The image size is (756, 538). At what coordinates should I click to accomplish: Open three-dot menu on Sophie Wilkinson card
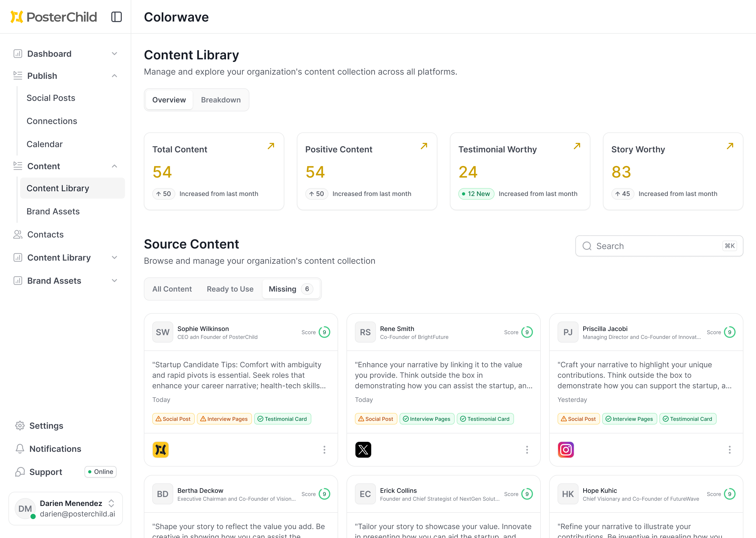pyautogui.click(x=324, y=449)
